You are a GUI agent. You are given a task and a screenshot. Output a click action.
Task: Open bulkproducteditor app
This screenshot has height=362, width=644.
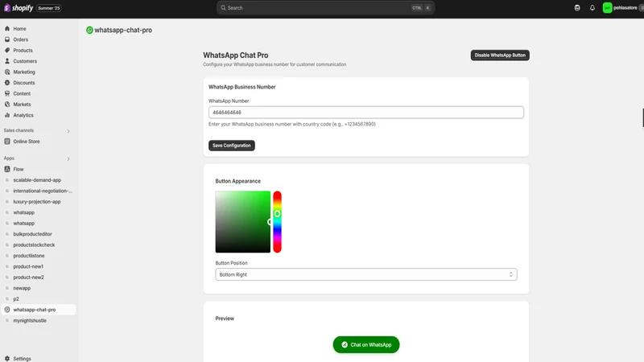(x=32, y=234)
